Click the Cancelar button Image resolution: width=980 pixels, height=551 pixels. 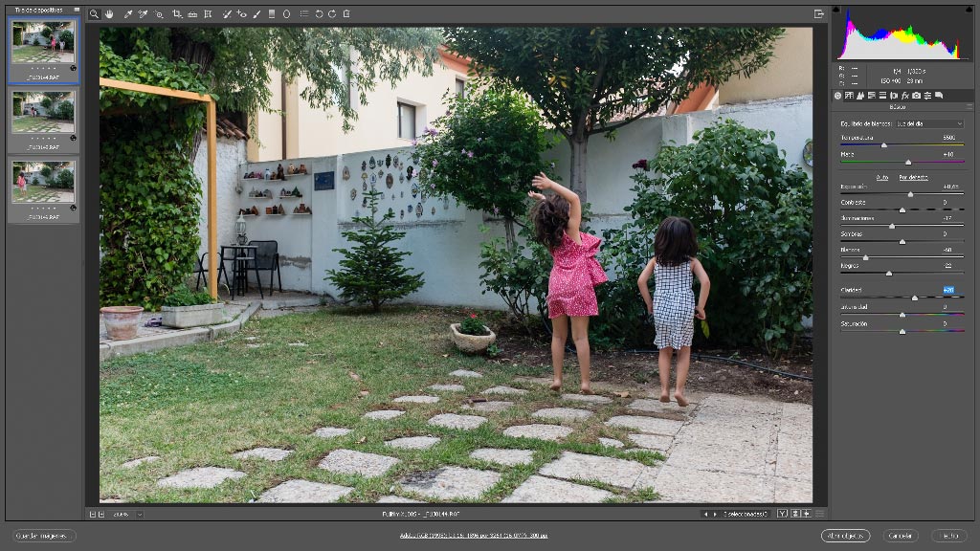tap(901, 536)
